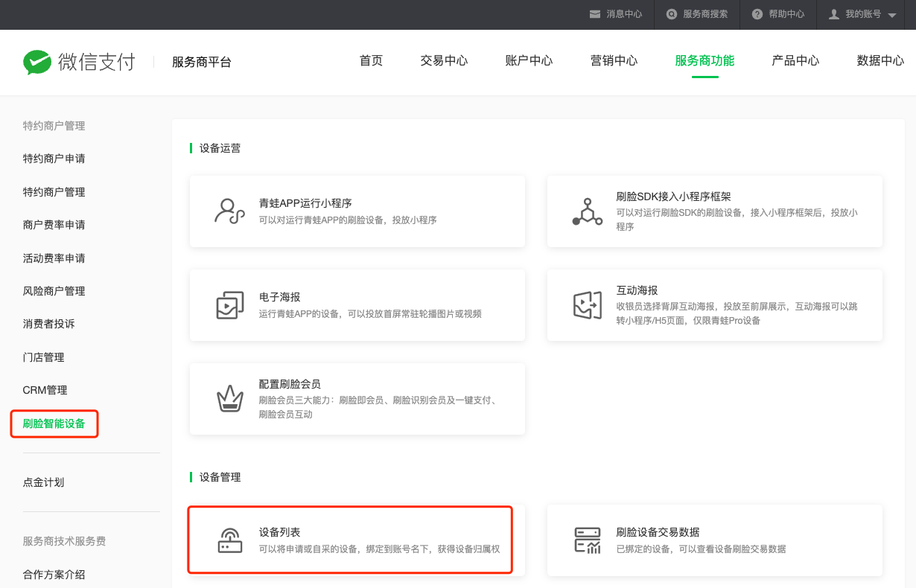Click the 刷脸设备交易数据 chart icon

point(587,540)
